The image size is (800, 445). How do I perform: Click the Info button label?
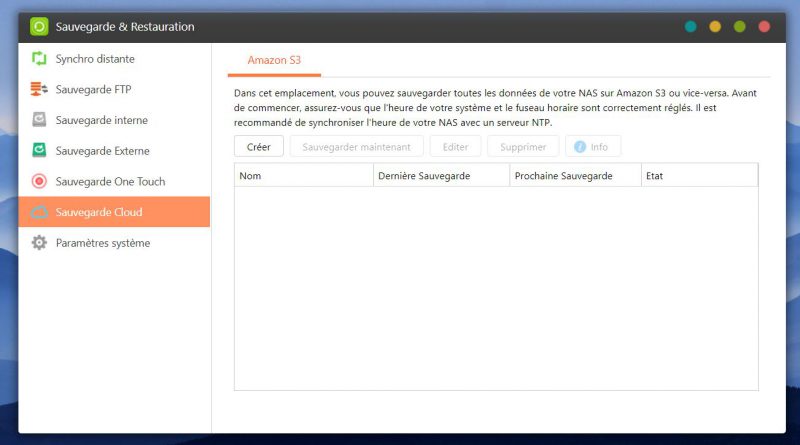(x=599, y=147)
